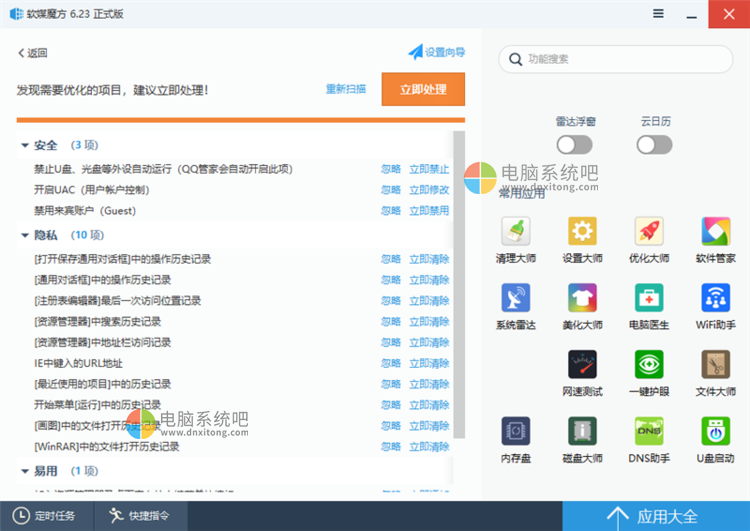The image size is (750, 531).
Task: Expand the 应用大全 panel arrow
Action: point(618,517)
